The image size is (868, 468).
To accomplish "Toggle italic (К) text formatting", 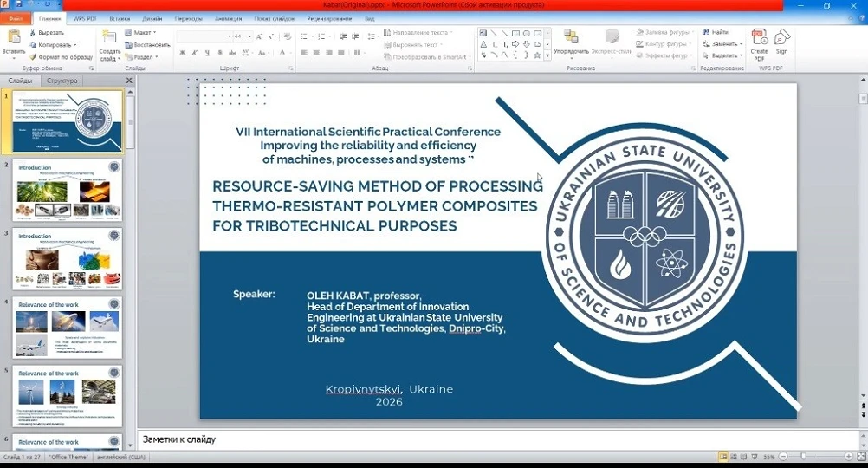I will [x=195, y=53].
